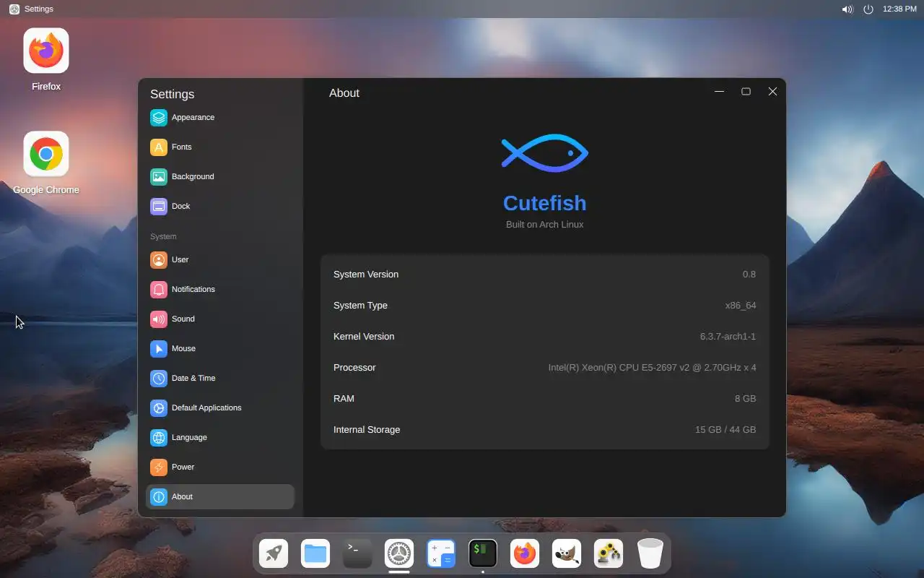The height and width of the screenshot is (578, 924).
Task: Open the Dock settings icon
Action: 159,206
